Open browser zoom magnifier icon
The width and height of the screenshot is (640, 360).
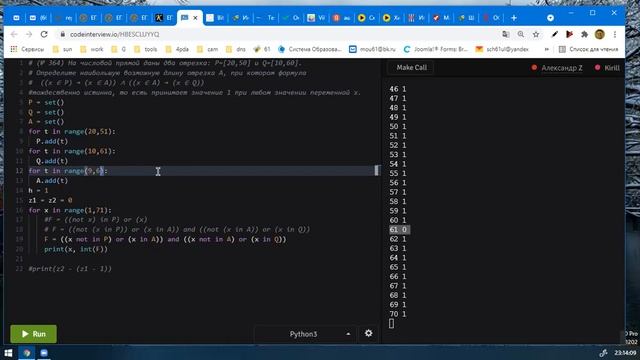click(521, 35)
